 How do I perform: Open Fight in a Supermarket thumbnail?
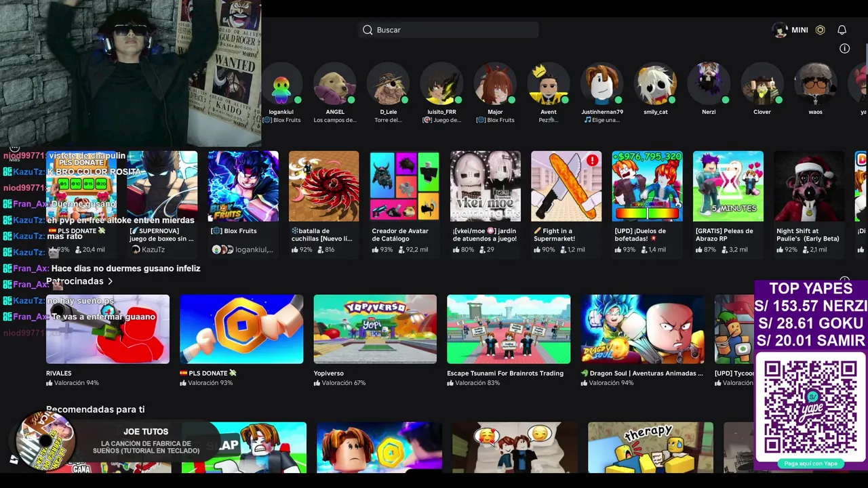566,186
